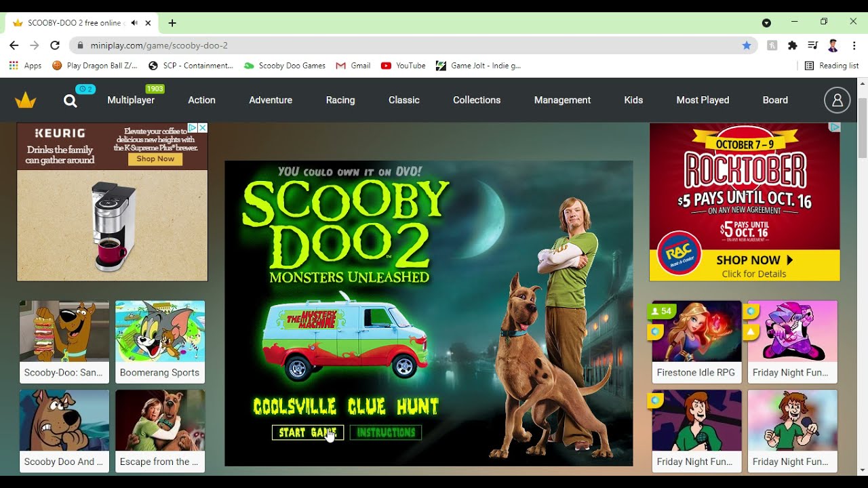Open a new browser tab

tap(172, 23)
